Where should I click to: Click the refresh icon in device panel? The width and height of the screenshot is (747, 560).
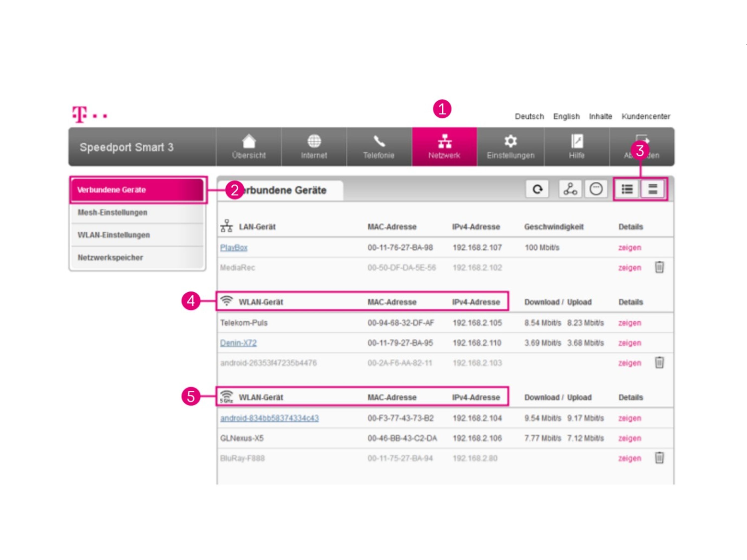[537, 189]
